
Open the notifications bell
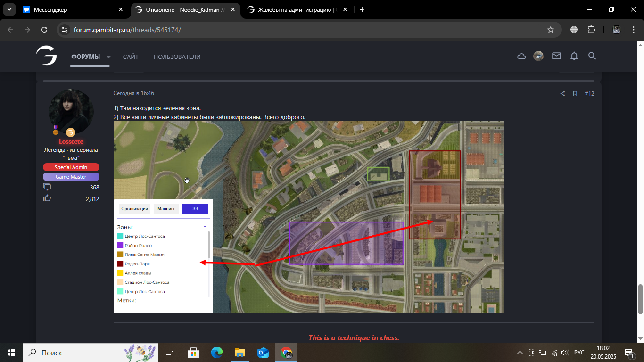pyautogui.click(x=574, y=56)
